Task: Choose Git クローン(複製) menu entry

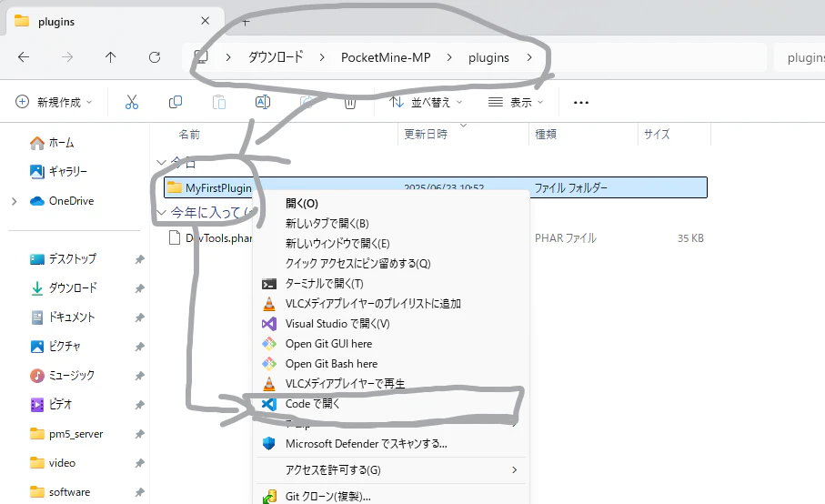Action: click(x=391, y=496)
